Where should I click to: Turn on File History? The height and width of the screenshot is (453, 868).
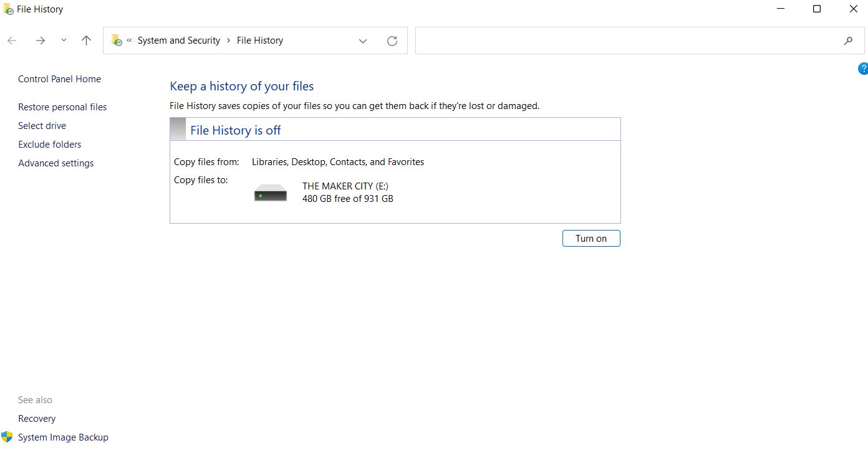pyautogui.click(x=591, y=239)
